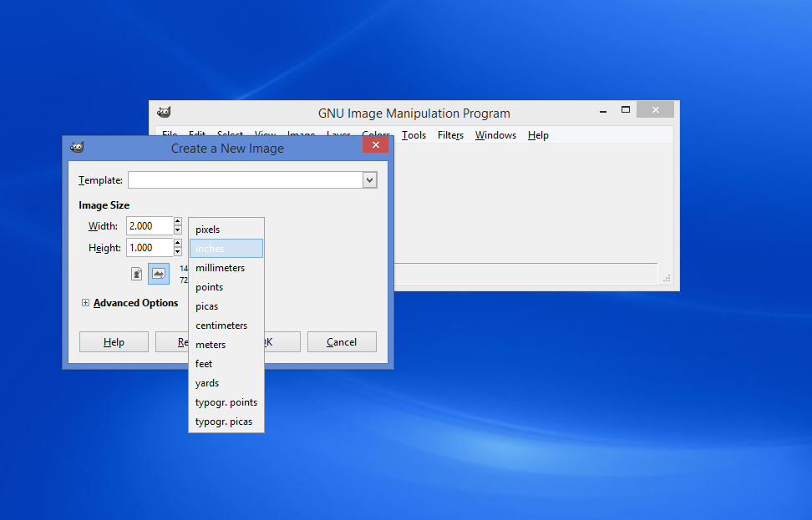The height and width of the screenshot is (520, 812).
Task: Open Tools menu in GIMP window
Action: tap(414, 135)
